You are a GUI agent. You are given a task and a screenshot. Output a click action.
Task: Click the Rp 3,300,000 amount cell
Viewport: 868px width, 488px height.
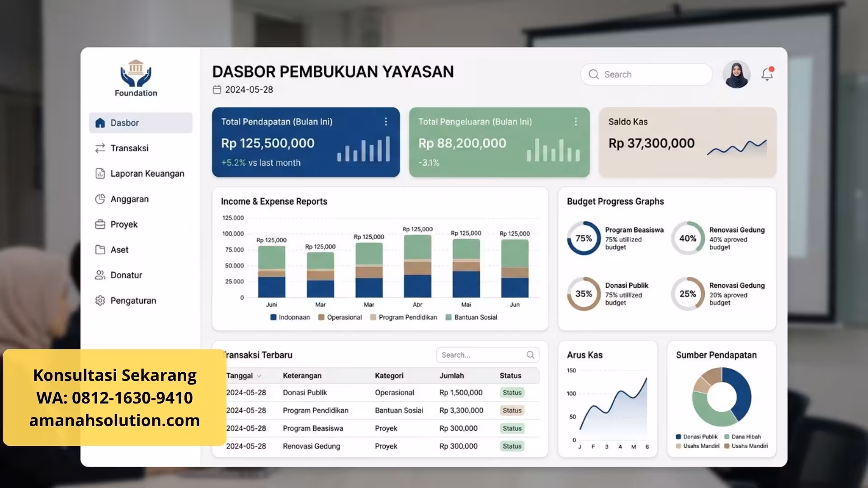point(461,410)
